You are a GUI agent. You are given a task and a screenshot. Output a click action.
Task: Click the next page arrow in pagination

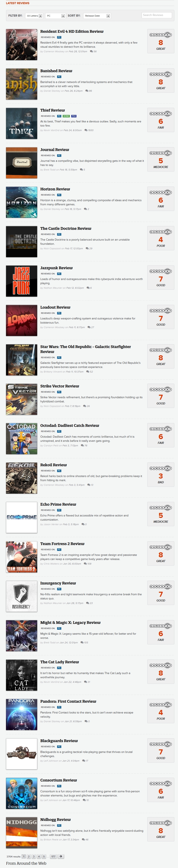click(61, 856)
